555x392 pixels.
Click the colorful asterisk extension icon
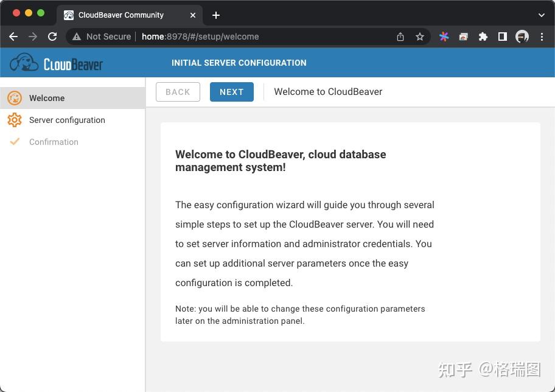click(444, 37)
